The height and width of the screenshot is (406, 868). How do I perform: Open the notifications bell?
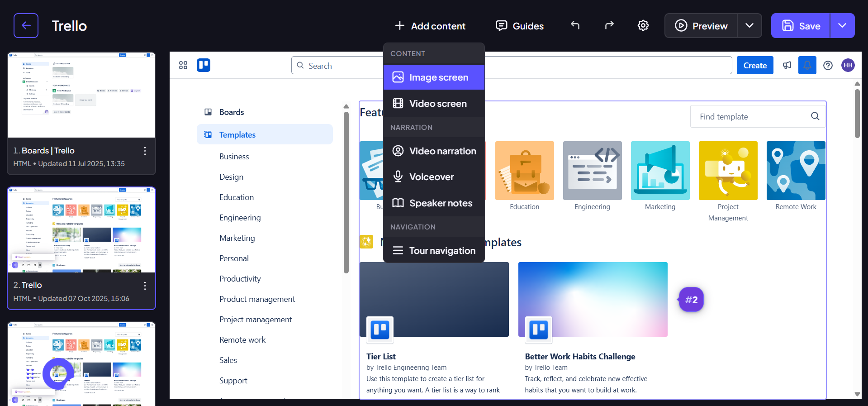pyautogui.click(x=807, y=65)
